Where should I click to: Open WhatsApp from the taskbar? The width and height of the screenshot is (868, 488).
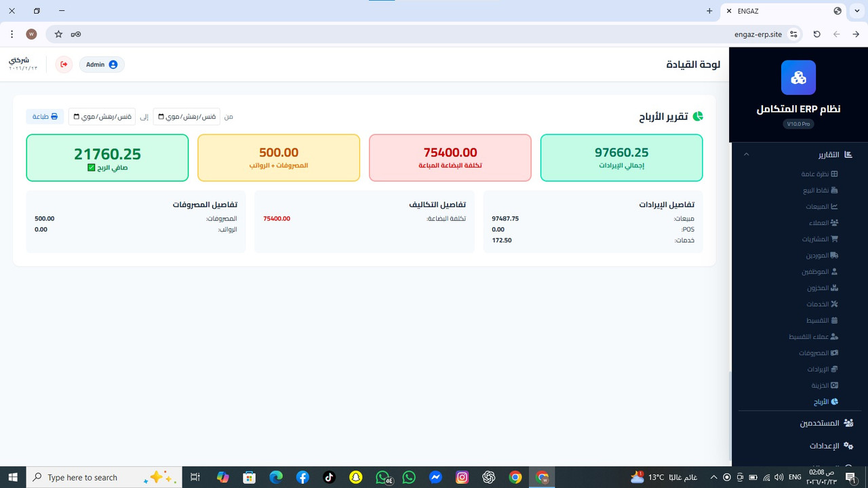click(x=409, y=477)
